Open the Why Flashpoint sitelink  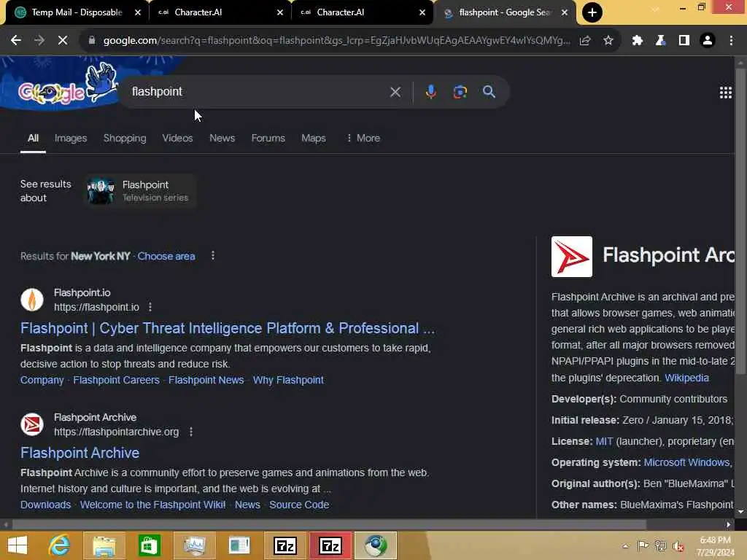click(288, 380)
